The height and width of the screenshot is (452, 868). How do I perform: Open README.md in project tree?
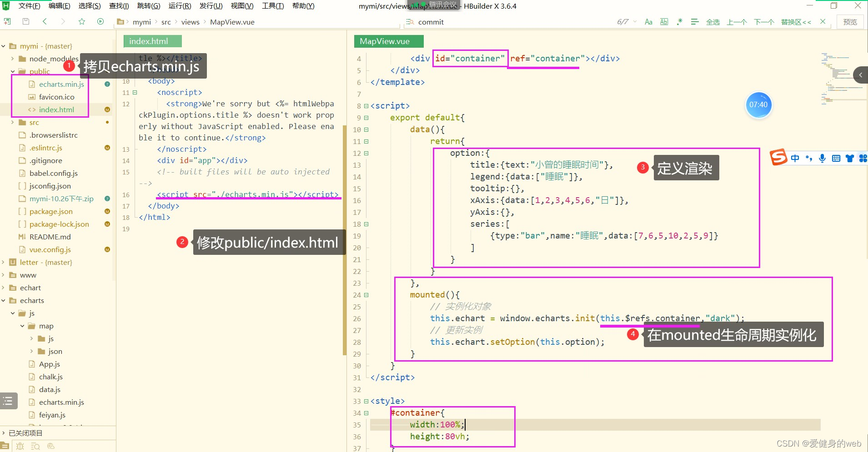50,237
